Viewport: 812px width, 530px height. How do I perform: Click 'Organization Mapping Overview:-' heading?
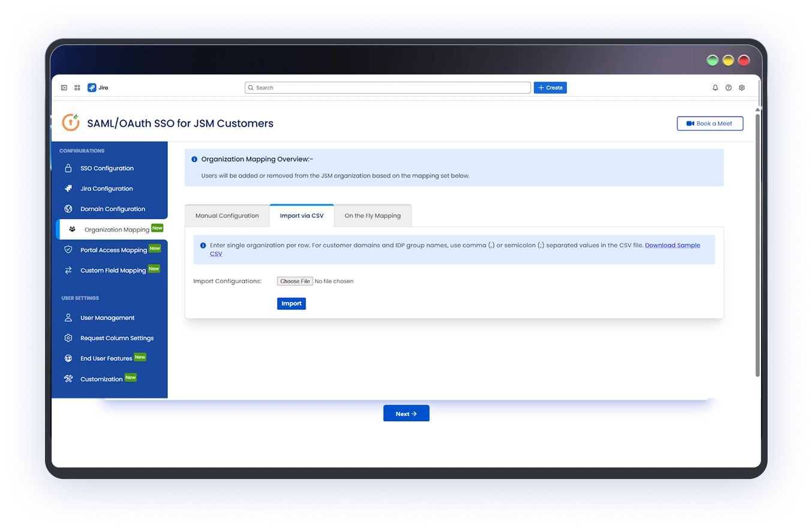pyautogui.click(x=257, y=159)
